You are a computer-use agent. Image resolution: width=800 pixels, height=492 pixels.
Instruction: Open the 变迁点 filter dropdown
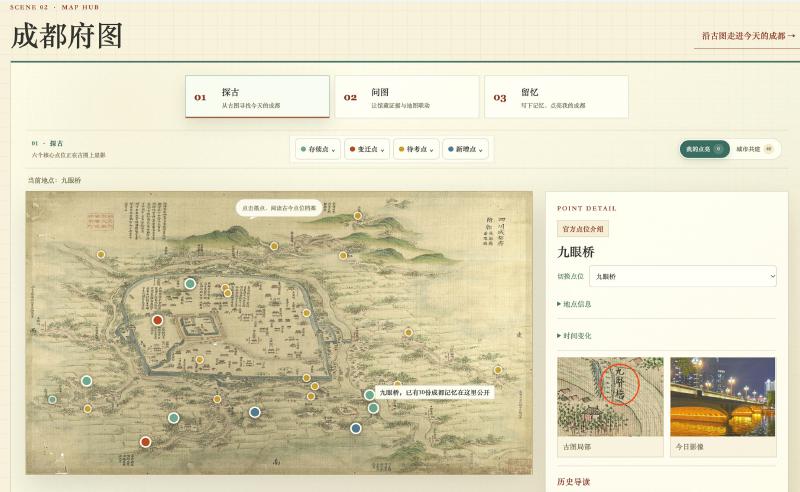tap(367, 149)
